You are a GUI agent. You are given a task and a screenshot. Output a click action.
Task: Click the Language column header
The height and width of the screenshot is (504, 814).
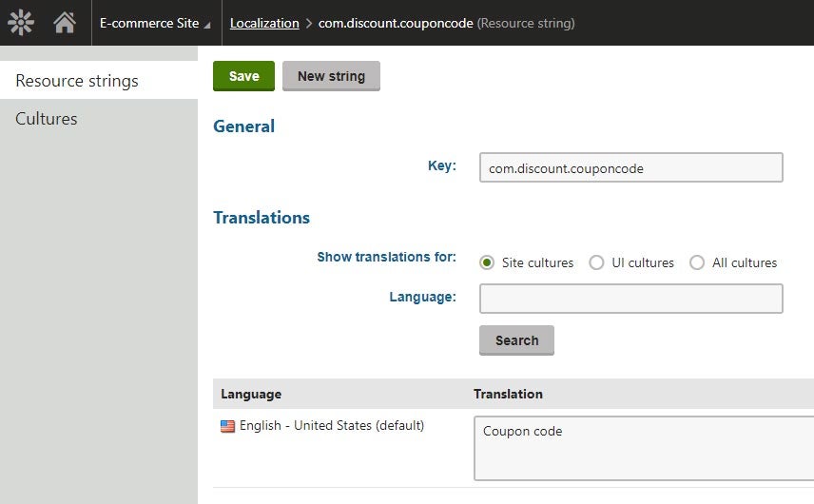pyautogui.click(x=251, y=394)
